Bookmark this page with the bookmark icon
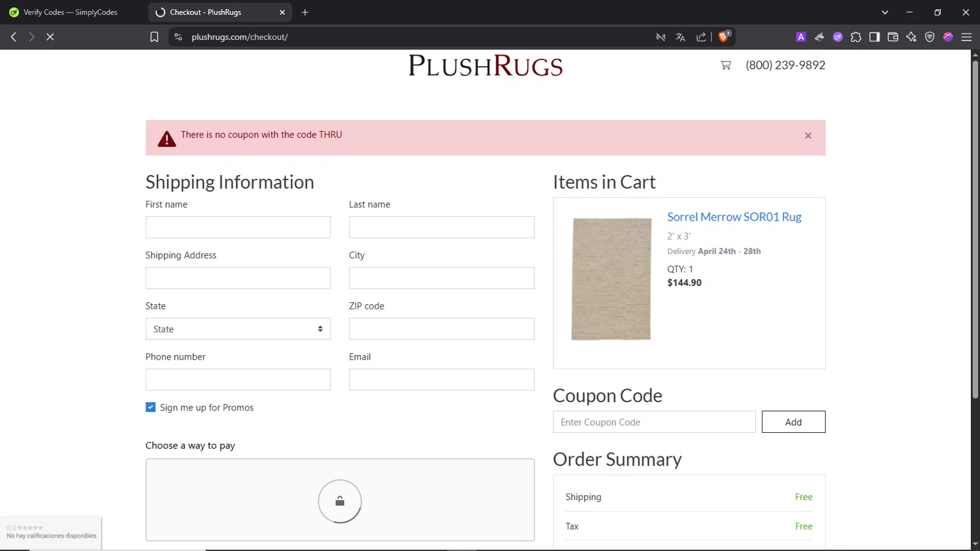The height and width of the screenshot is (551, 980). (154, 37)
